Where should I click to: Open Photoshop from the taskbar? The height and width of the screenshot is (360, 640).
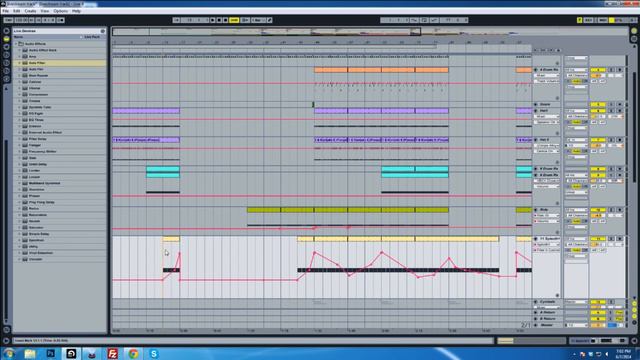[51, 353]
